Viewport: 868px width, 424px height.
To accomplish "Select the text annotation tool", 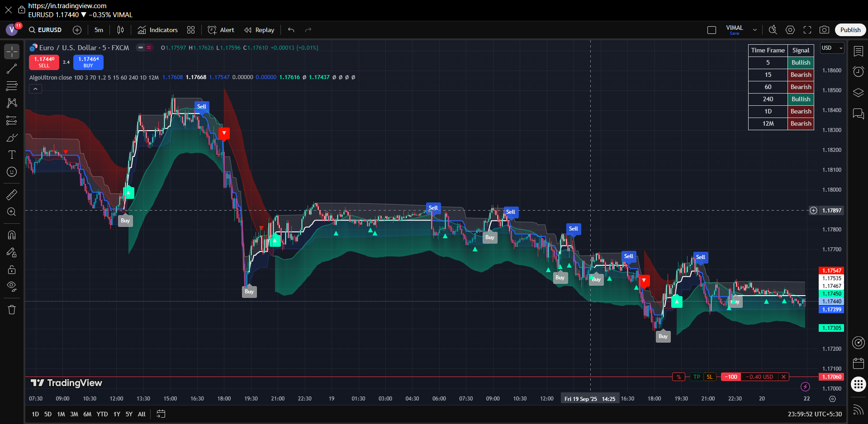I will [12, 155].
